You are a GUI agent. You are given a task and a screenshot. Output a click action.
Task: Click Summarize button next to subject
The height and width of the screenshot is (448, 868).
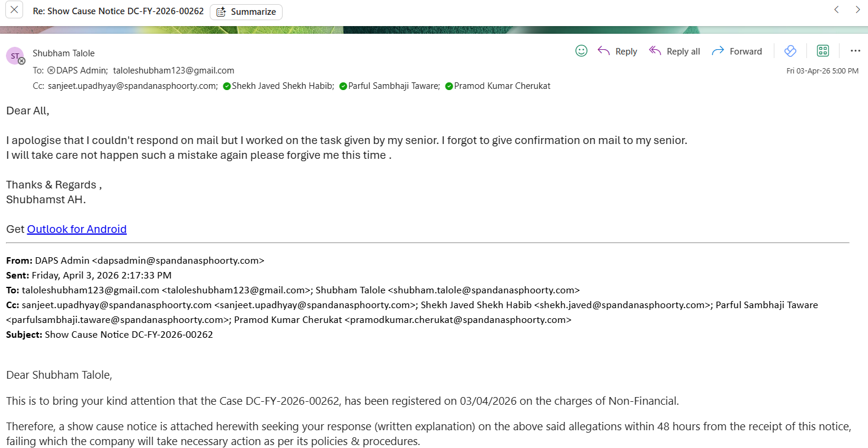[246, 12]
